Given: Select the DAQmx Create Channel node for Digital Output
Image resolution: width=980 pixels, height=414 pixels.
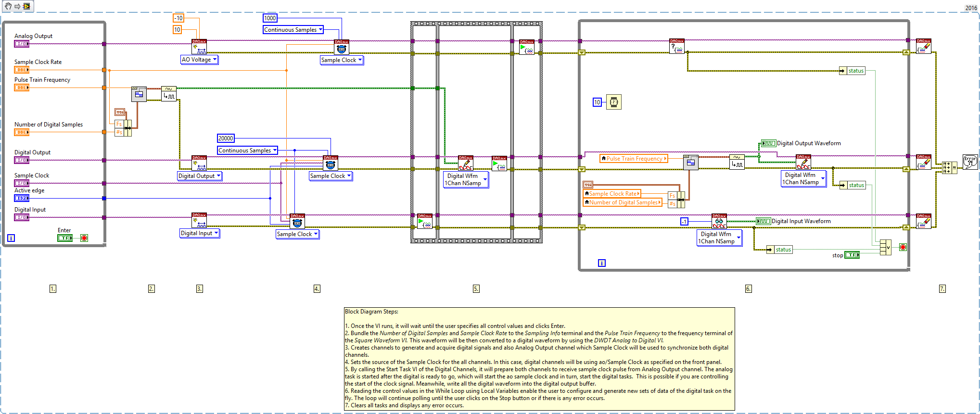Looking at the screenshot, I should [x=199, y=163].
